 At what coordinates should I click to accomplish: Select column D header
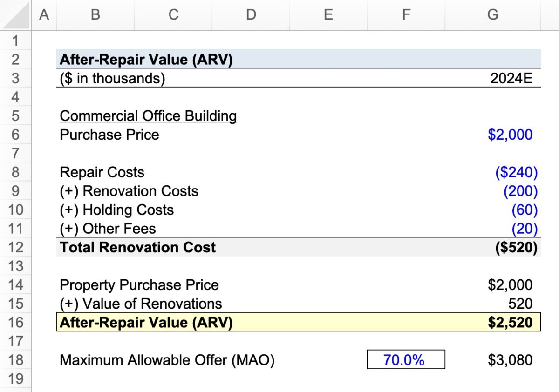pyautogui.click(x=251, y=14)
